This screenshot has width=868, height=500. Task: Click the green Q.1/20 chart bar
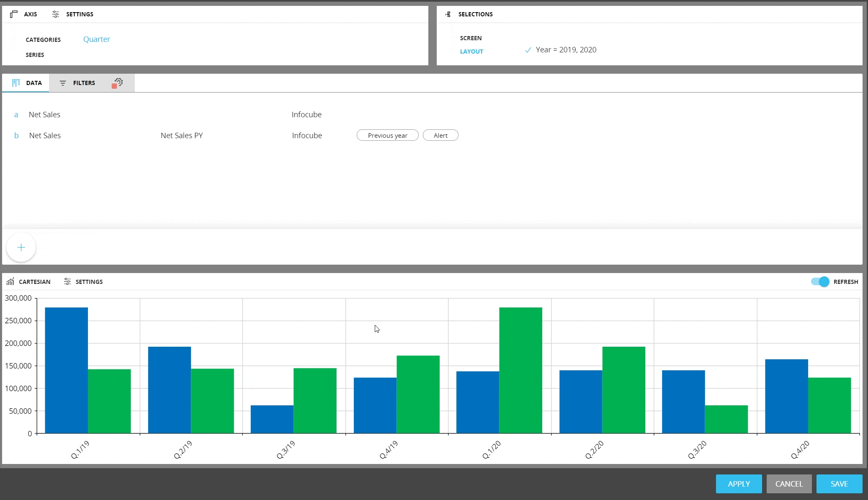pyautogui.click(x=520, y=370)
